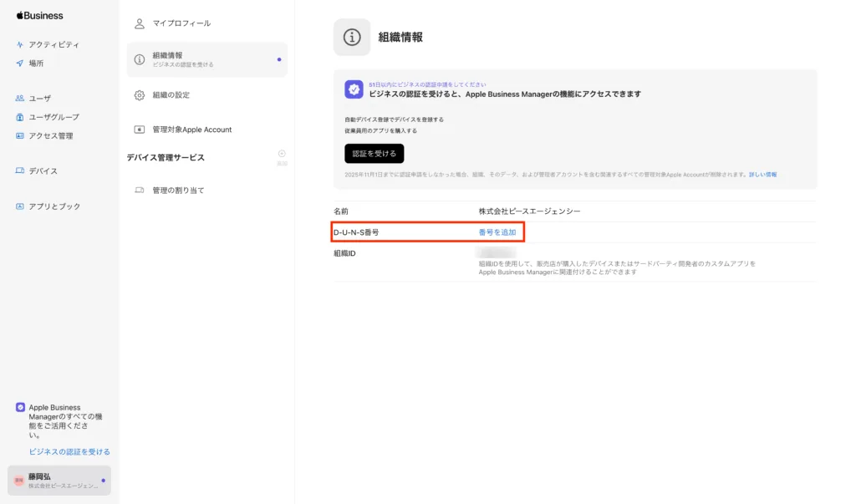The height and width of the screenshot is (504, 856).
Task: Click 番号を追加 link for D-U-N-S
Action: 497,232
